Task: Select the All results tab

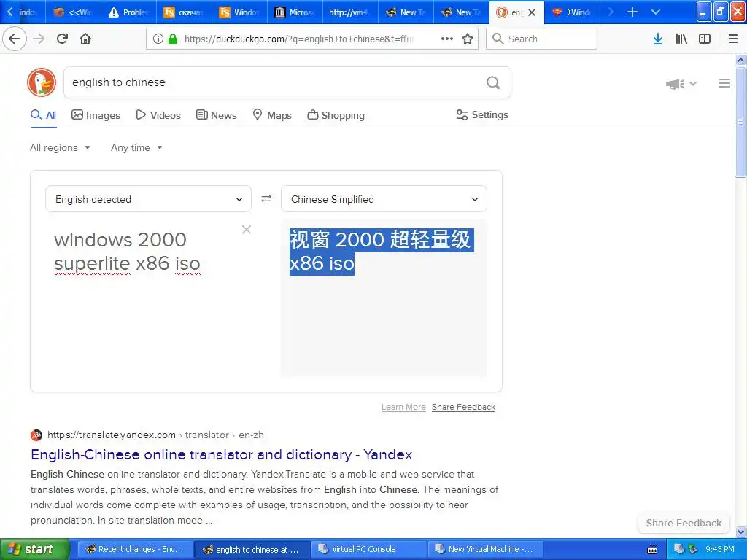Action: click(x=43, y=115)
